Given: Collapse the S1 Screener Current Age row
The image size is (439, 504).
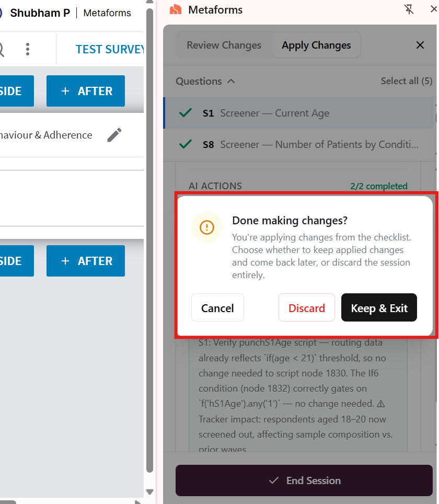Looking at the screenshot, I should 299,113.
